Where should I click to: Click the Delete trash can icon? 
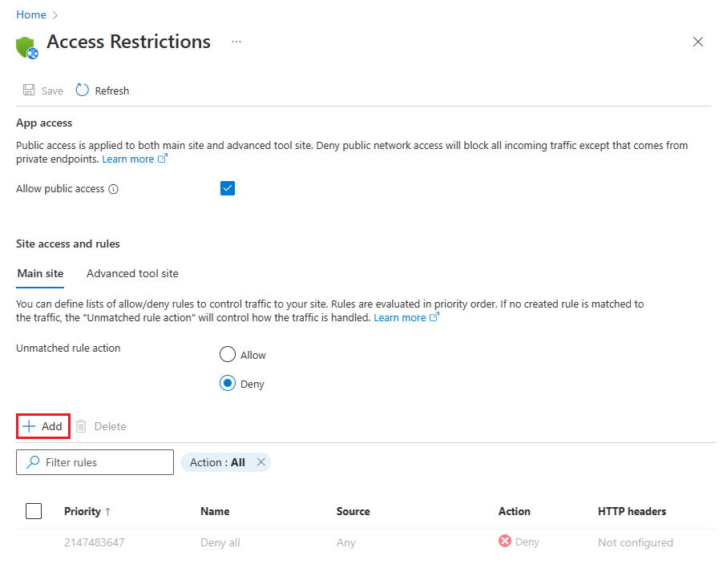coord(82,426)
